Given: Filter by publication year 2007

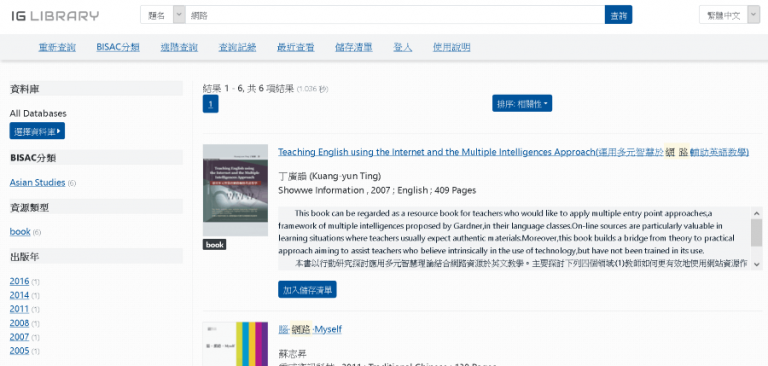Looking at the screenshot, I should [20, 337].
